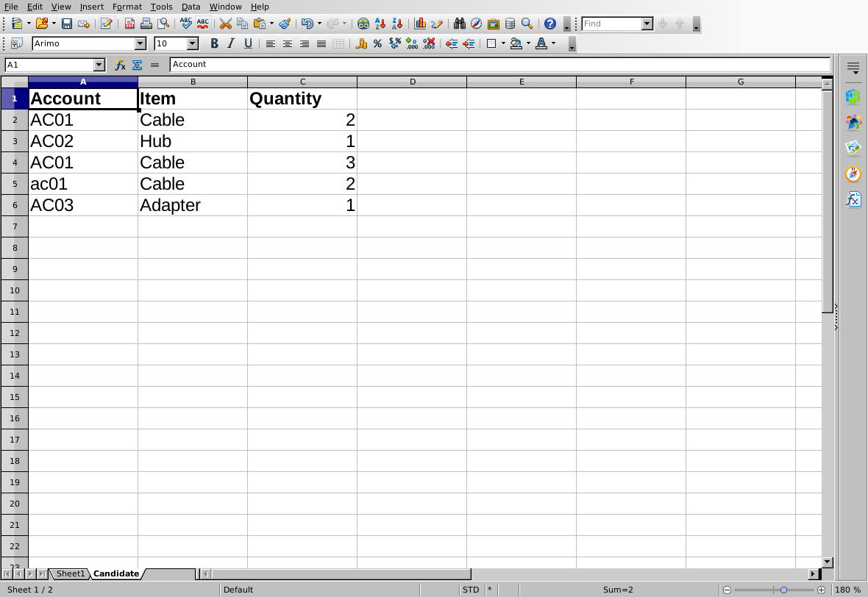The width and height of the screenshot is (868, 597).
Task: Open the Insert menu
Action: 91,7
